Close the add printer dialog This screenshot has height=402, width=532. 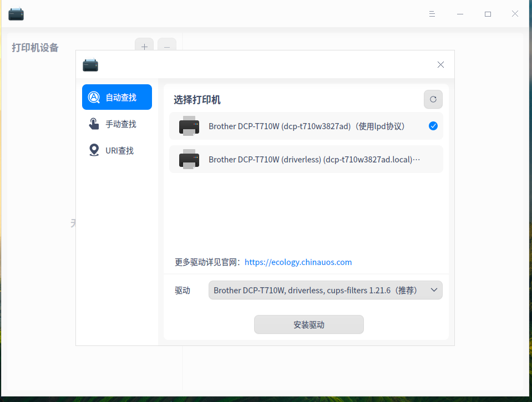(440, 65)
